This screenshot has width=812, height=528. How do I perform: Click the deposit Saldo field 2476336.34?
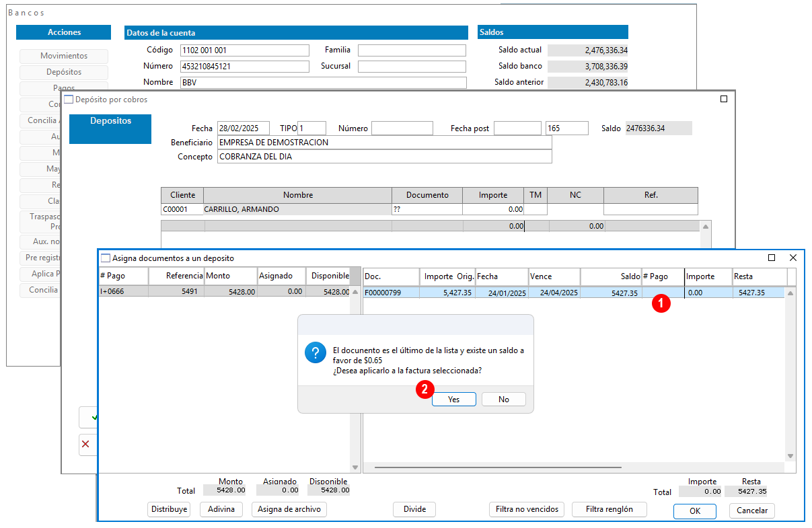pos(658,128)
